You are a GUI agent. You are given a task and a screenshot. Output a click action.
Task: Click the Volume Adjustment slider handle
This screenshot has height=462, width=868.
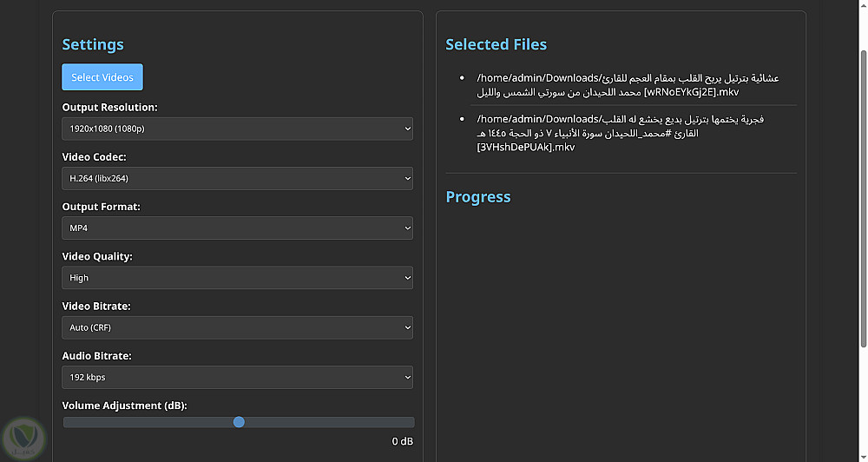(239, 422)
